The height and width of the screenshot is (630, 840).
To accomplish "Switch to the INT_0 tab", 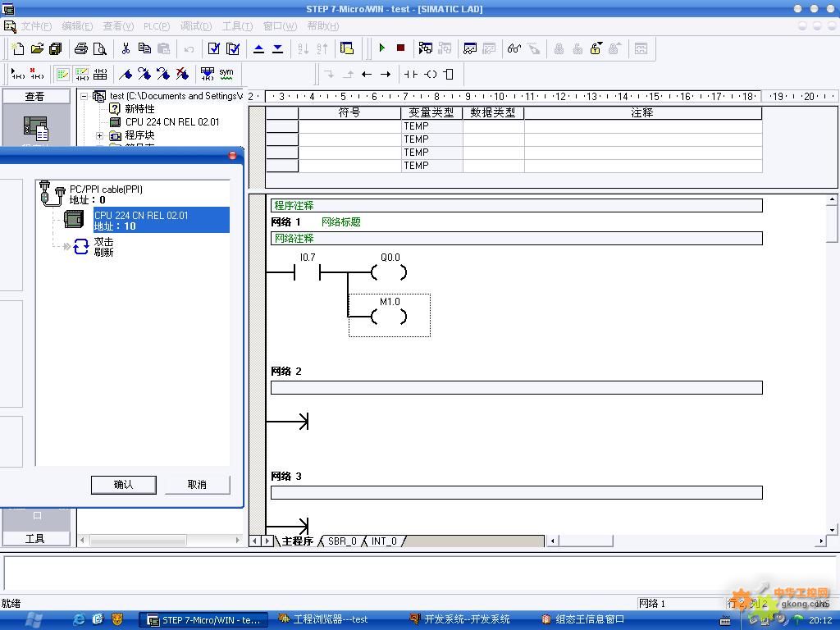I will click(x=384, y=541).
